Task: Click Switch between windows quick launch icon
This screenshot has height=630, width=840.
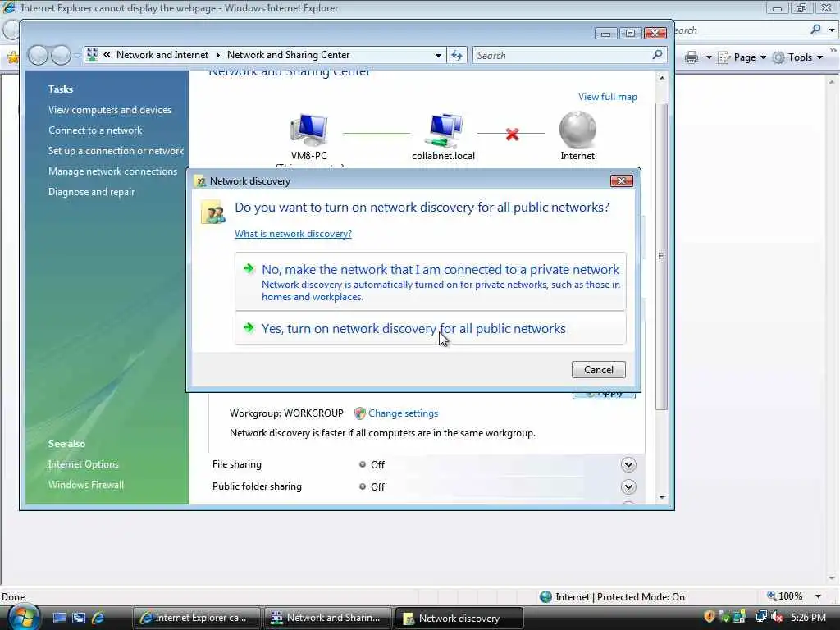Action: (x=79, y=619)
